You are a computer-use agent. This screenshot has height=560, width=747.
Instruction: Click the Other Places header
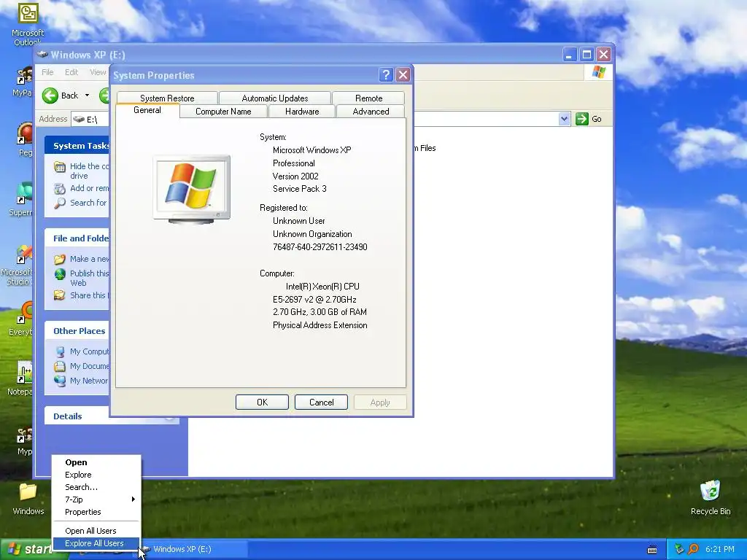[77, 331]
